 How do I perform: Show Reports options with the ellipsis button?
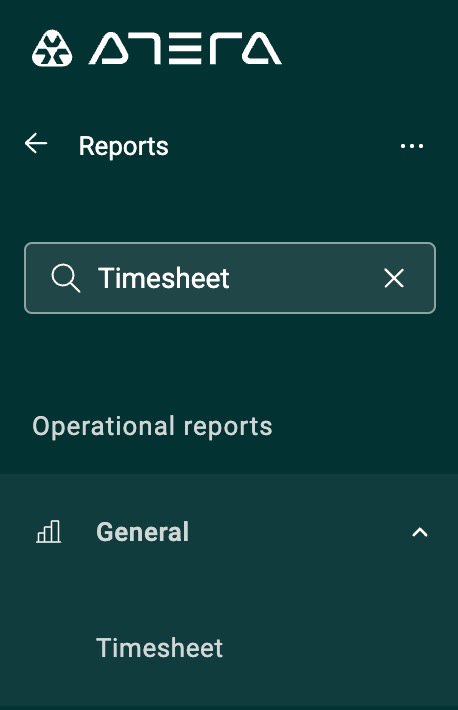point(412,146)
